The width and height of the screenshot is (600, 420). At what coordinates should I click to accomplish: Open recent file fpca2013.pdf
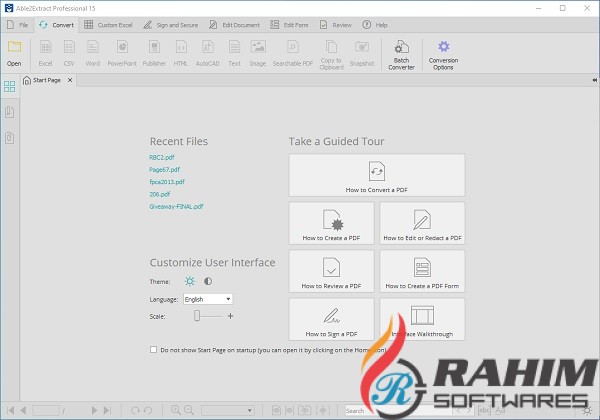(167, 182)
